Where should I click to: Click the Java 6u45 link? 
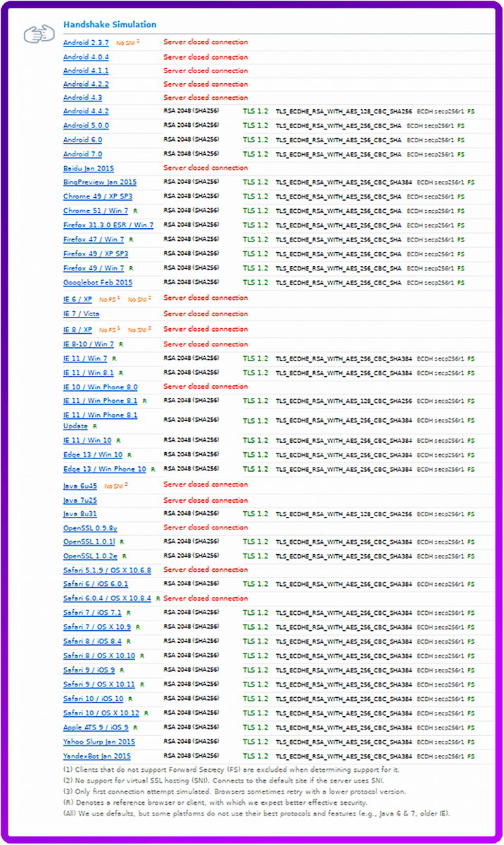tap(80, 486)
